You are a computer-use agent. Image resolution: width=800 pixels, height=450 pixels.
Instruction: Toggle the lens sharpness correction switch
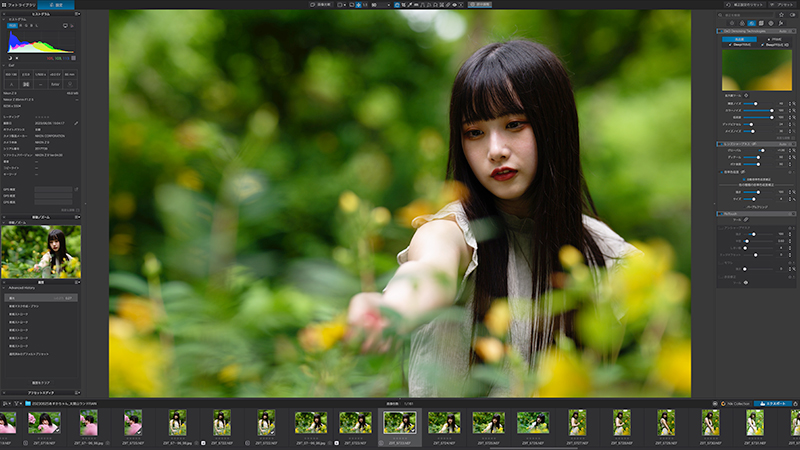(x=720, y=144)
